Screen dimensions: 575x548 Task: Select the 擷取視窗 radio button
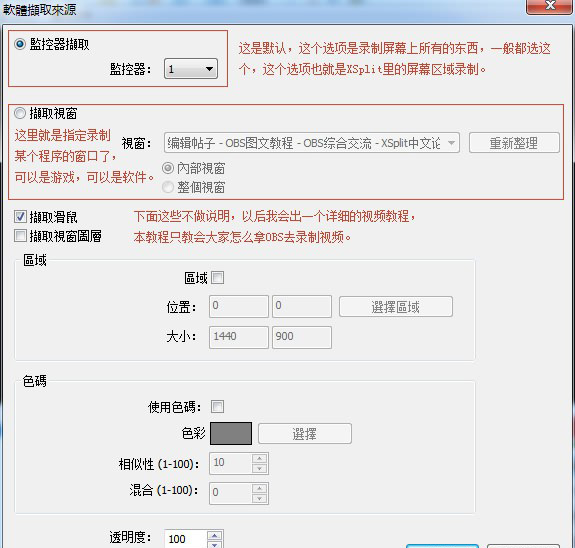[x=20, y=113]
